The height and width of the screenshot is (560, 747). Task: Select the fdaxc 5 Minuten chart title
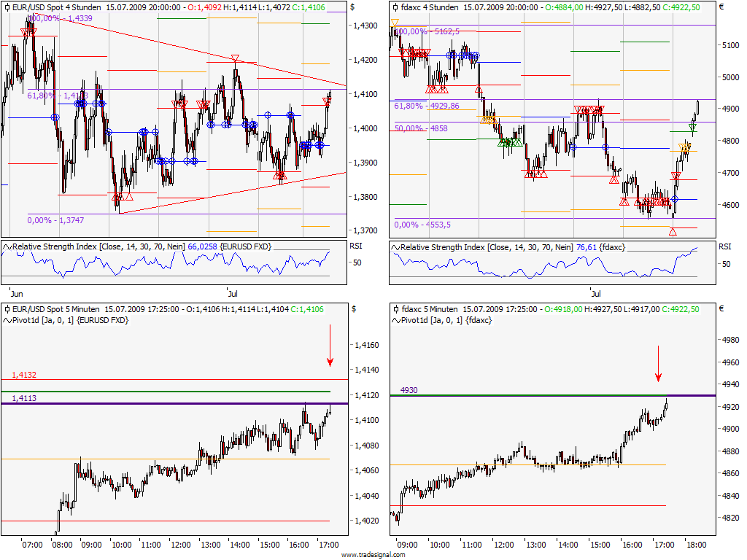[x=430, y=309]
